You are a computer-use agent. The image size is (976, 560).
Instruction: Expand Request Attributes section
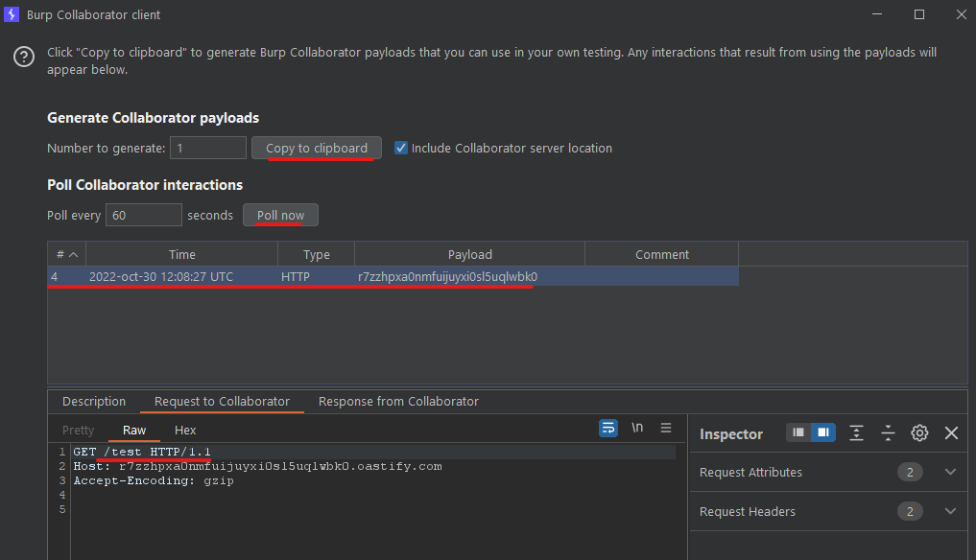point(950,472)
